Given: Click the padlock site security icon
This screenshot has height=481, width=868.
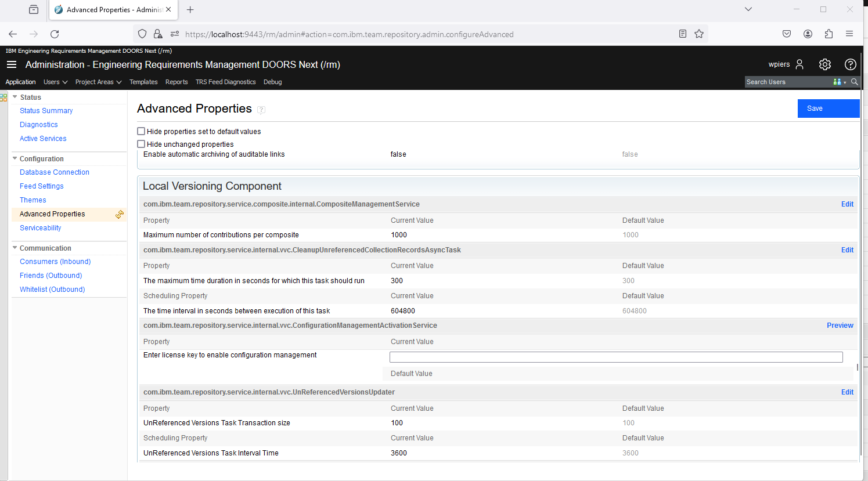Looking at the screenshot, I should [x=158, y=34].
